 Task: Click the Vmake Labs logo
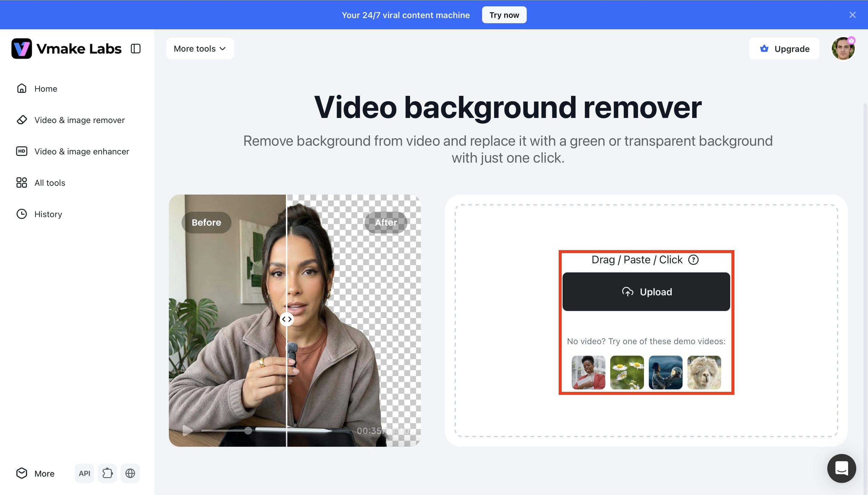[66, 49]
